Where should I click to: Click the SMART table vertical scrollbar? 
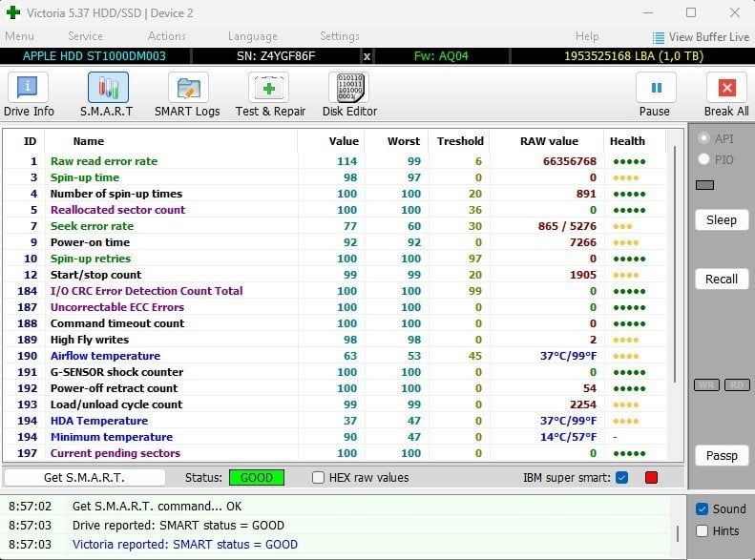[x=675, y=264]
